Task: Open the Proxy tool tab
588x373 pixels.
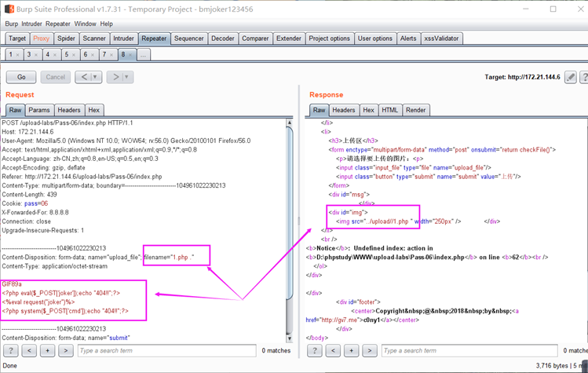Action: click(42, 38)
